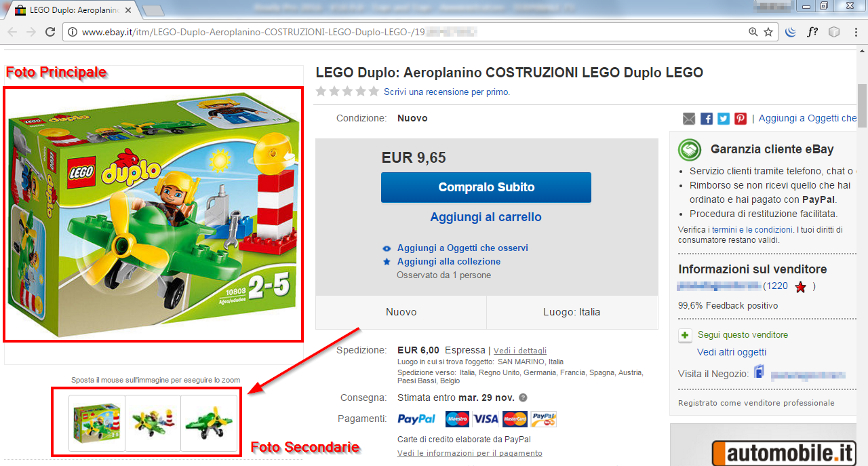Open the zoom magnifier in the address bar
The width and height of the screenshot is (868, 466).
753,32
